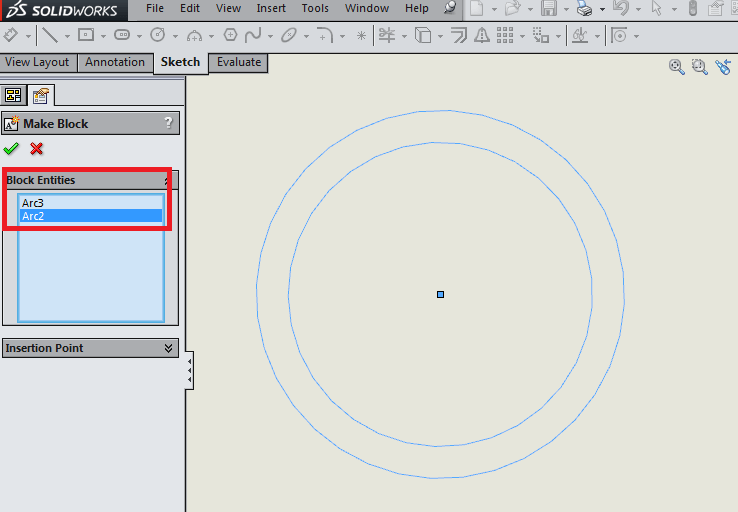Image resolution: width=738 pixels, height=512 pixels.
Task: Open the Tools menu
Action: pos(315,8)
